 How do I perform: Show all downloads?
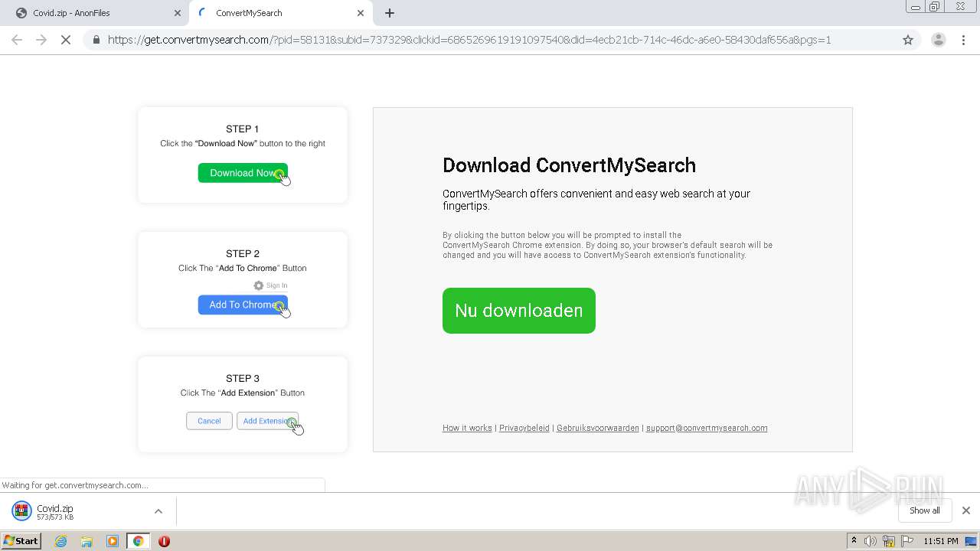[x=925, y=510]
